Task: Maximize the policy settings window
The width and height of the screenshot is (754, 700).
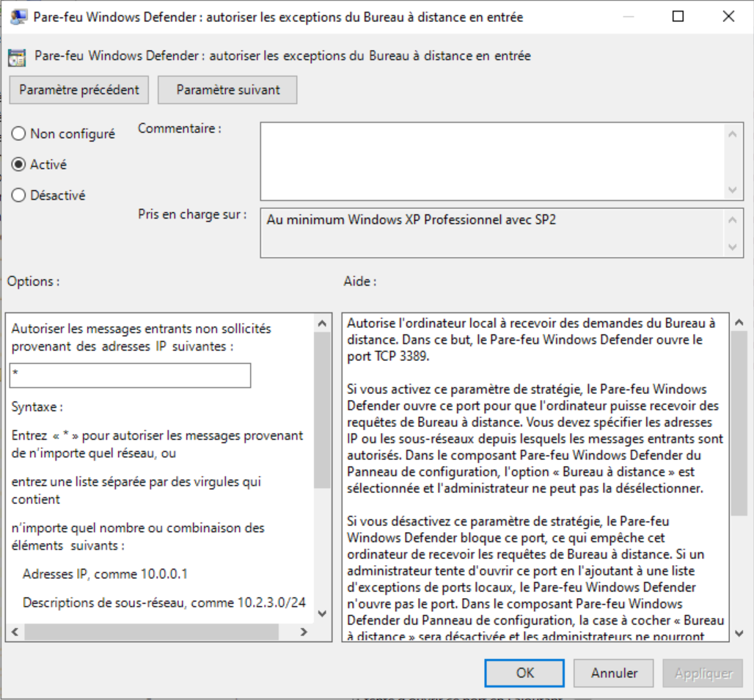Action: point(678,16)
